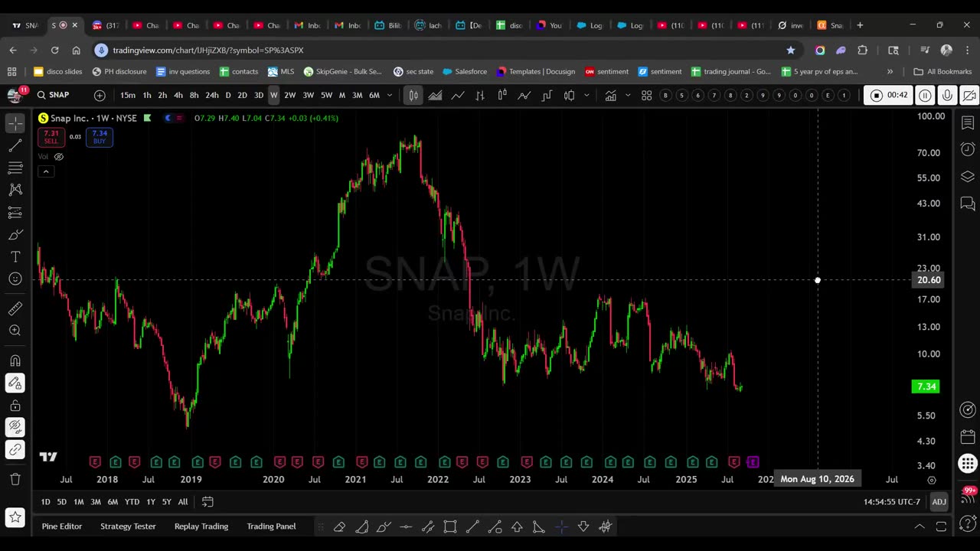Select the 2W interval
980x551 pixels.
pyautogui.click(x=289, y=95)
